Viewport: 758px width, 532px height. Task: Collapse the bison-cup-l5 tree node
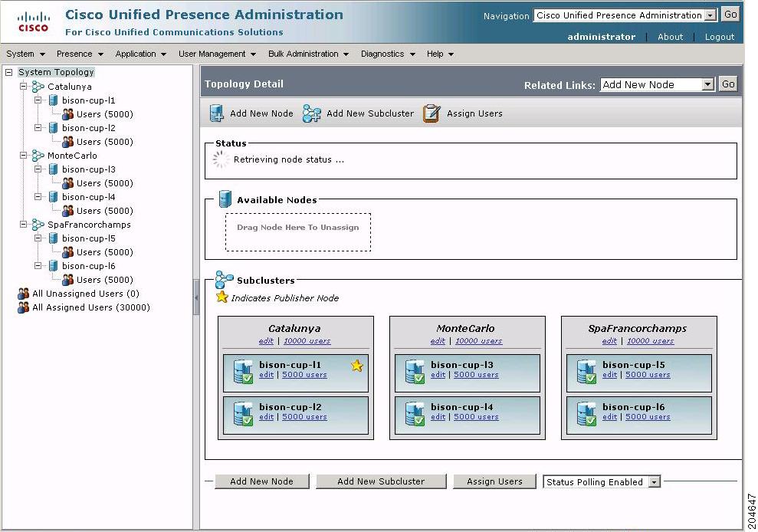(x=38, y=238)
